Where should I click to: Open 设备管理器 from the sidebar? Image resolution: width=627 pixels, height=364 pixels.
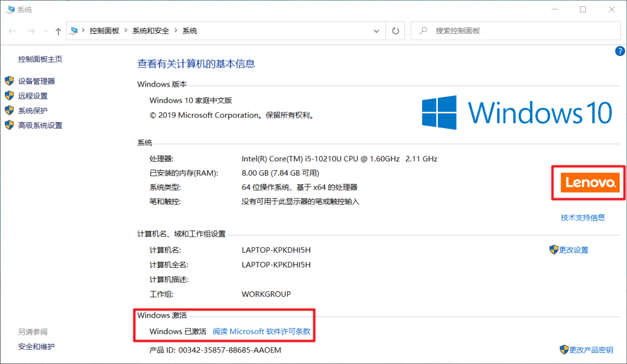[x=37, y=81]
